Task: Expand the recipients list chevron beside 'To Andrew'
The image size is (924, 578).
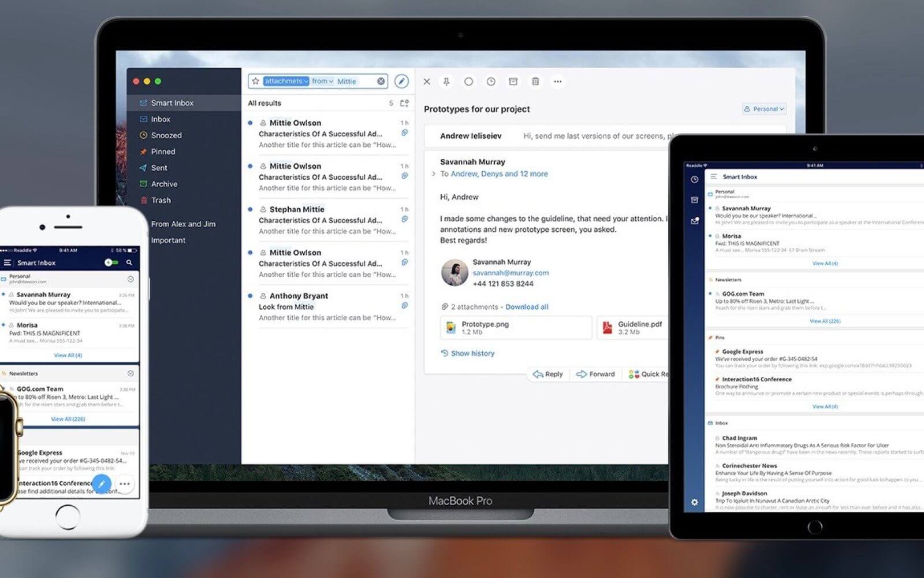Action: click(x=434, y=173)
